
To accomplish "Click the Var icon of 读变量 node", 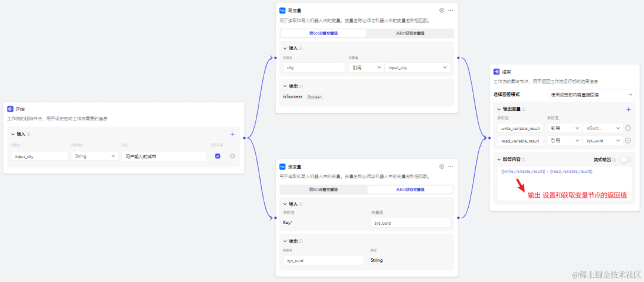I will click(x=283, y=167).
